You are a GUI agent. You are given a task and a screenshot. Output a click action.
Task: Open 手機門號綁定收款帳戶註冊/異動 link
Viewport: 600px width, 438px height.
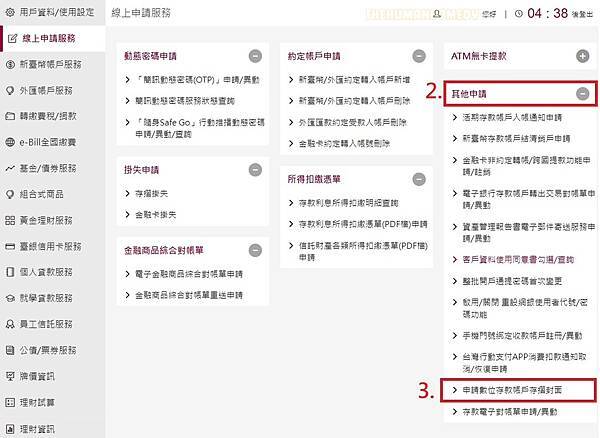point(522,336)
